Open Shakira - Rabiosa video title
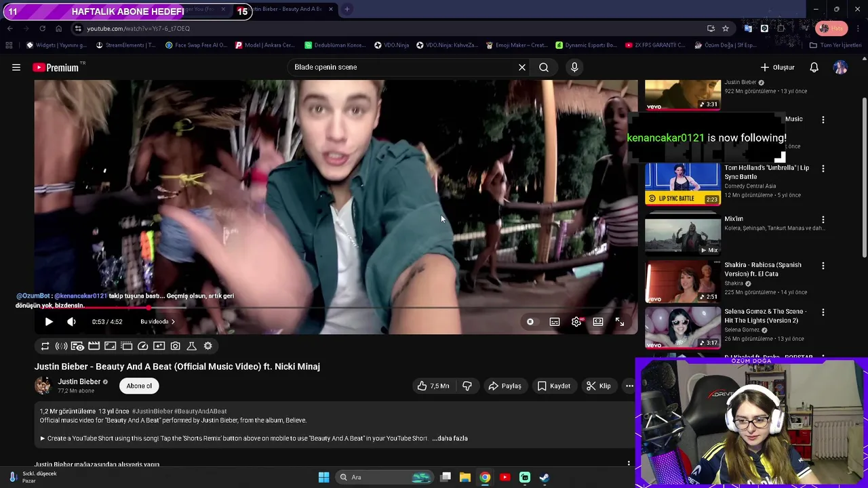This screenshot has height=488, width=868. pyautogui.click(x=763, y=269)
